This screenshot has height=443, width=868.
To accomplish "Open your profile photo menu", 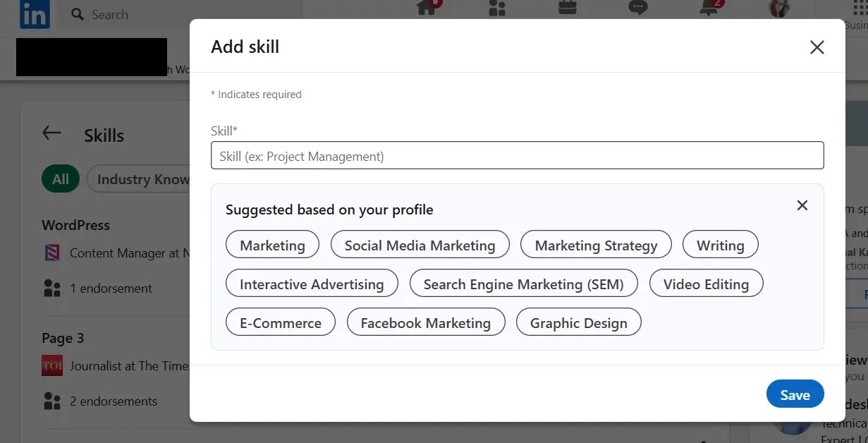I will tap(778, 10).
